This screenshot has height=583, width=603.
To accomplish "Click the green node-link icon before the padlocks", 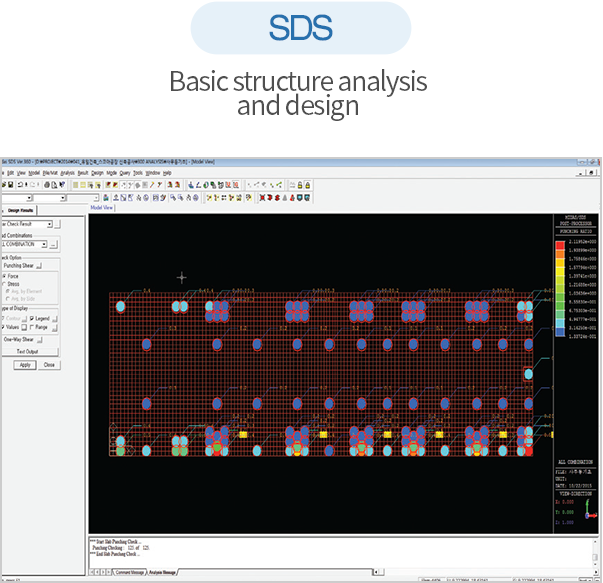I will point(279,185).
